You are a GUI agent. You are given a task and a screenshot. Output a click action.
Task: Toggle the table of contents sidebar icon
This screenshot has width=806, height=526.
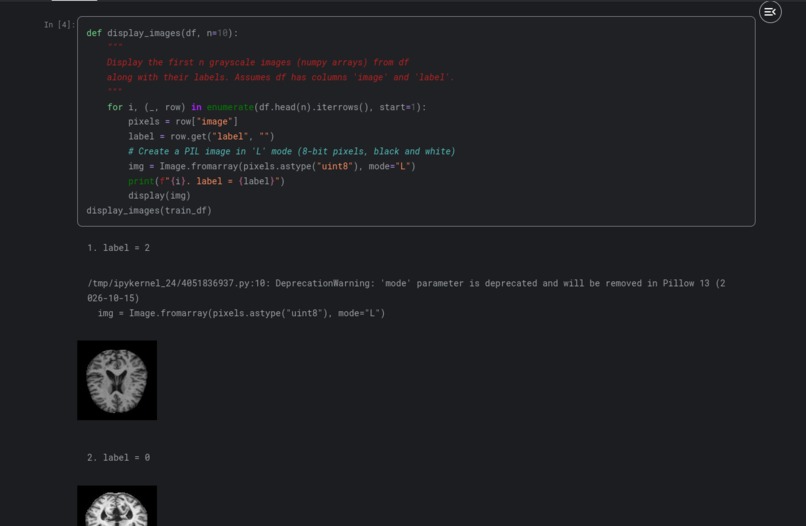[770, 12]
